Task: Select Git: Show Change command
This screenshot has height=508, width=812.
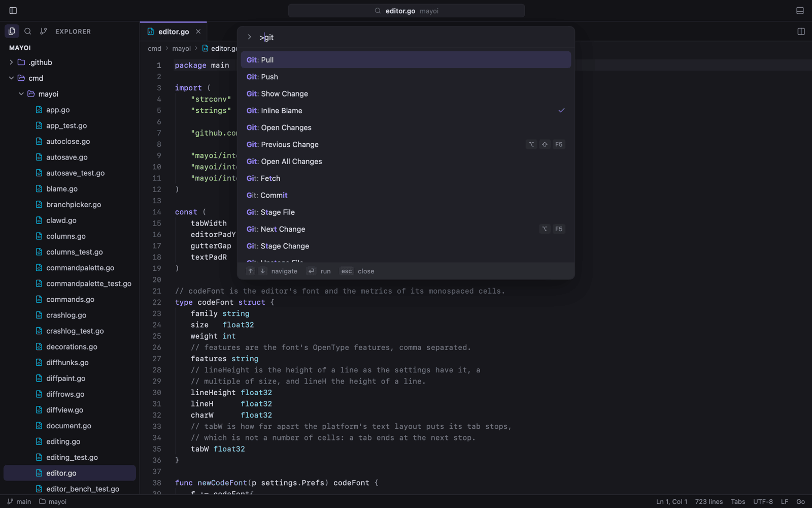Action: click(x=405, y=94)
